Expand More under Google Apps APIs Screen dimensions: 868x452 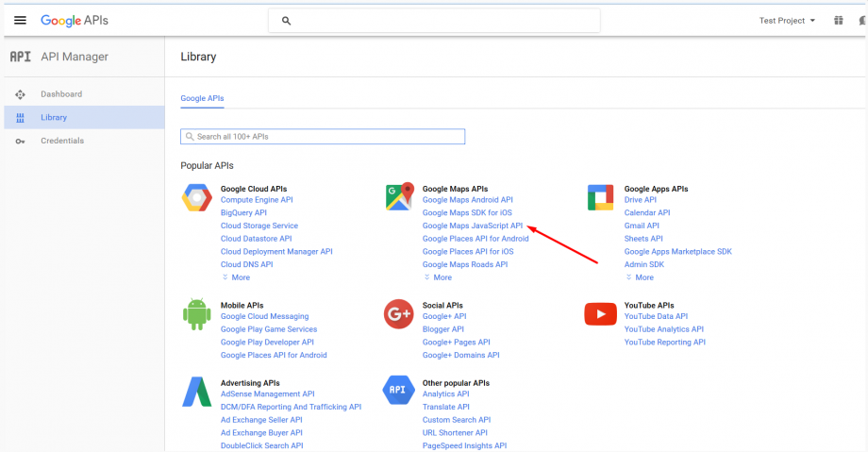tap(640, 277)
